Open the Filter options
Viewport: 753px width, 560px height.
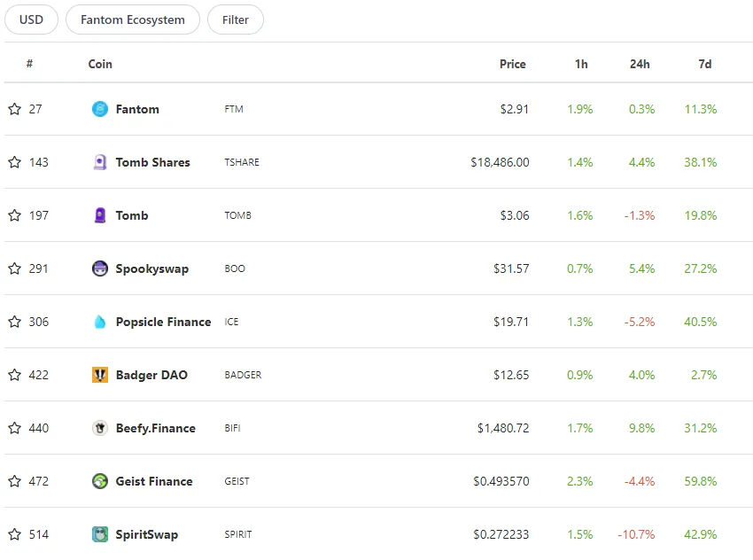click(236, 19)
